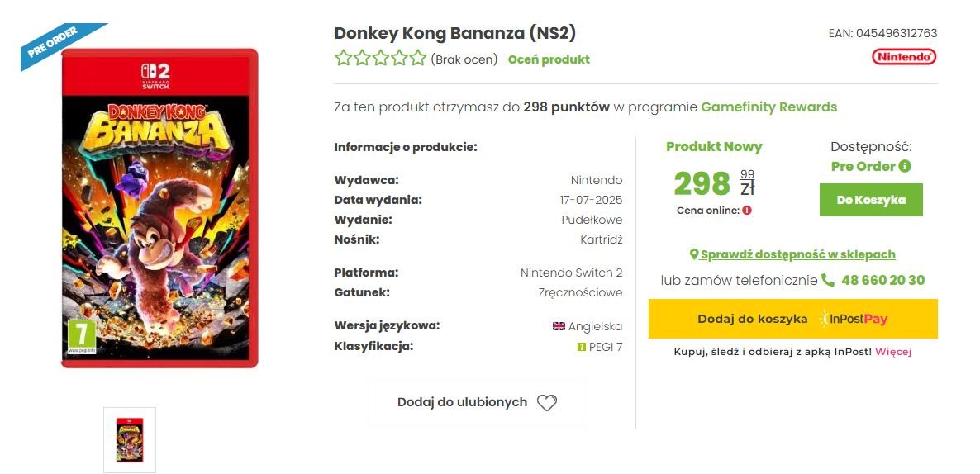
Task: Click Dodaj do ulubionych button
Action: [478, 403]
